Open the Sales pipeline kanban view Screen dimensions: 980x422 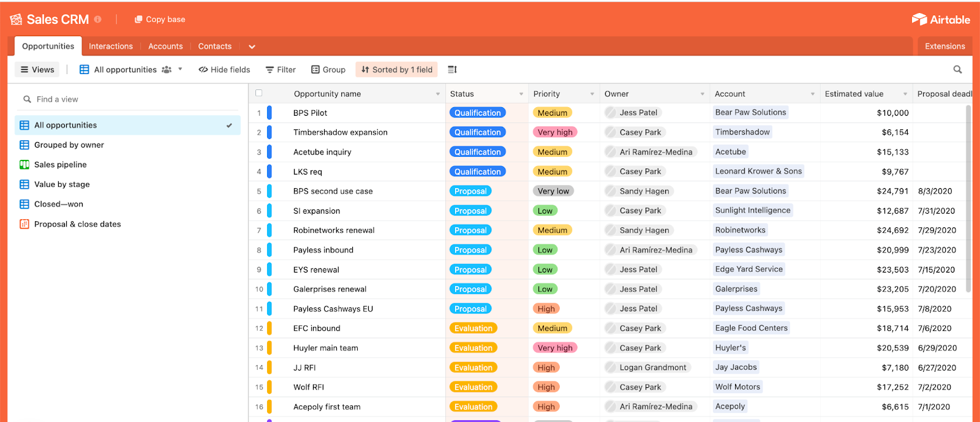[x=127, y=164]
